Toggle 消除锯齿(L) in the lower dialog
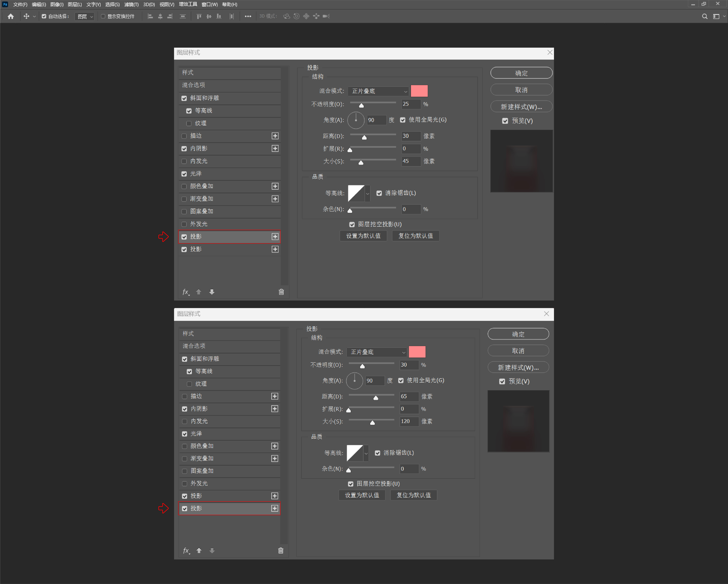The image size is (728, 584). click(x=378, y=453)
